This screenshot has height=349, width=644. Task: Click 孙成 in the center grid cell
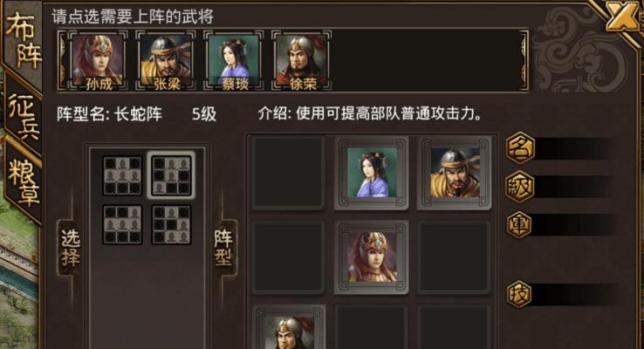click(x=371, y=257)
